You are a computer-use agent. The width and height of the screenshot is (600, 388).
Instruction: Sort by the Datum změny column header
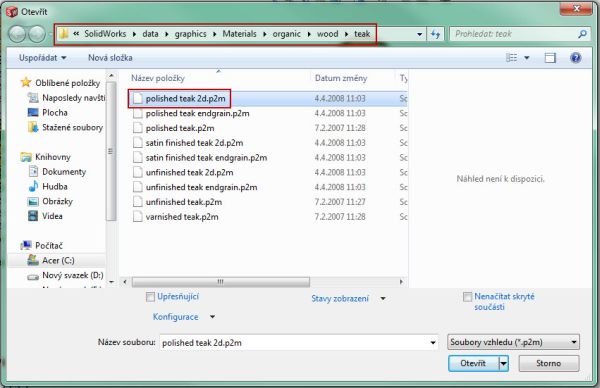[x=341, y=78]
